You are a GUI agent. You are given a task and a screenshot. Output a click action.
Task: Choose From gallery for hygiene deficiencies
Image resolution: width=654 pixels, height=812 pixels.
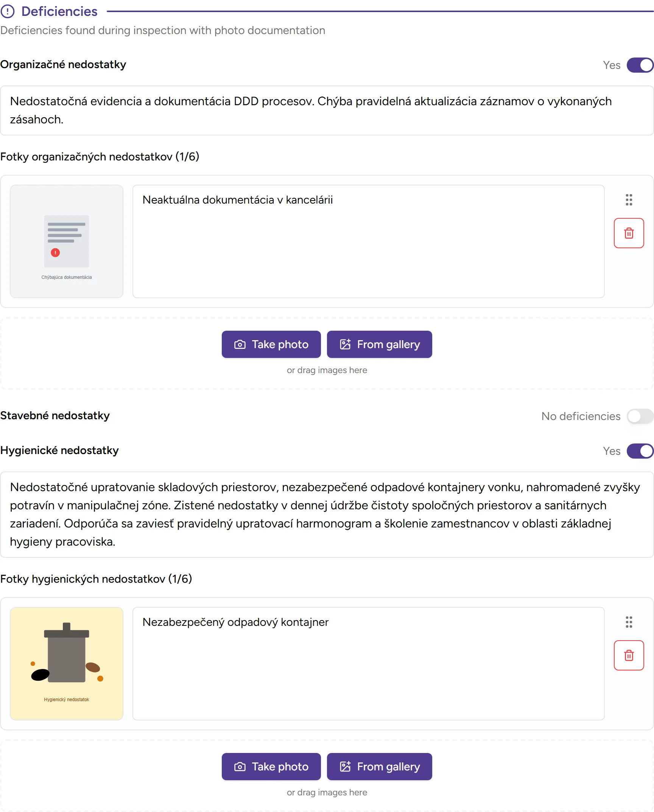click(x=379, y=767)
